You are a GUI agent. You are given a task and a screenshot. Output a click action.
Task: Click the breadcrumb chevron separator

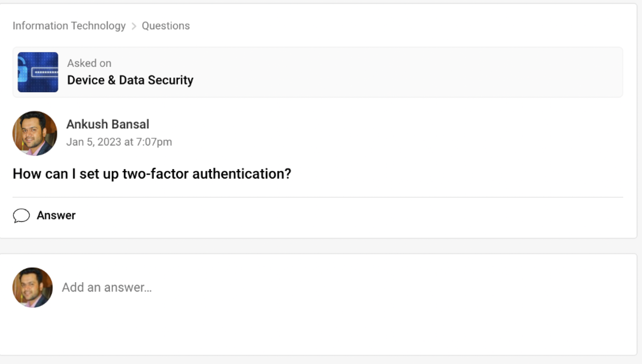(134, 26)
